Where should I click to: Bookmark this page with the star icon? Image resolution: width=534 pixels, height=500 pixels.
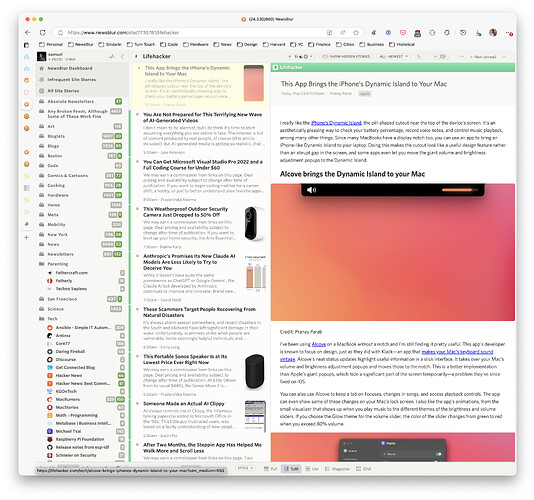click(x=356, y=33)
